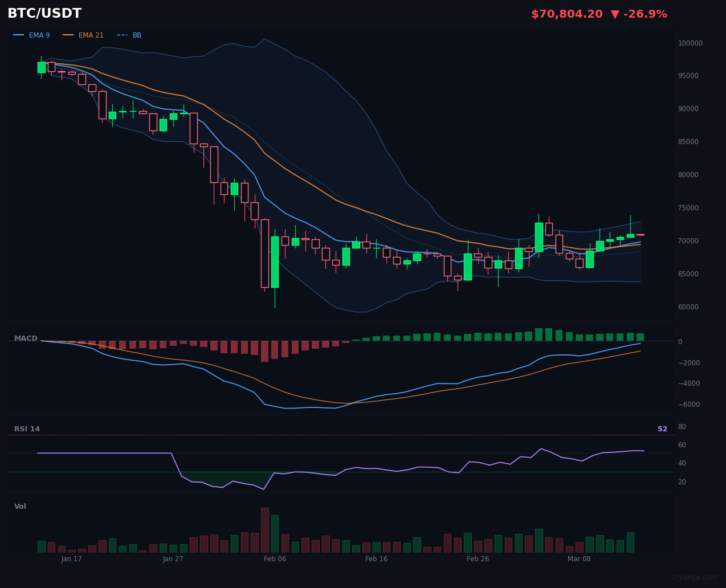Viewport: 726px width, 588px height.
Task: Open the cryance.com watermark link
Action: 695,577
